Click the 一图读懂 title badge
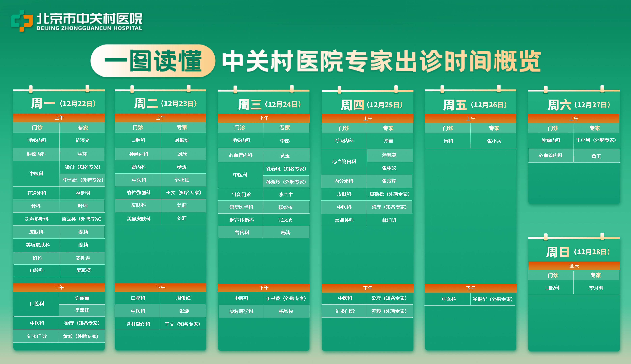The image size is (631, 364). 153,61
